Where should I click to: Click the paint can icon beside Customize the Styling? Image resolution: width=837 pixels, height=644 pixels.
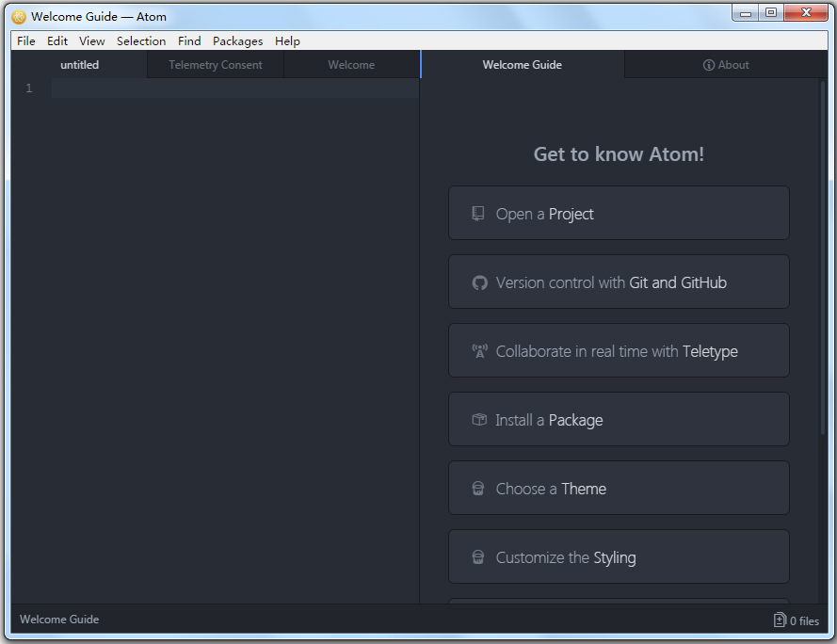477,557
